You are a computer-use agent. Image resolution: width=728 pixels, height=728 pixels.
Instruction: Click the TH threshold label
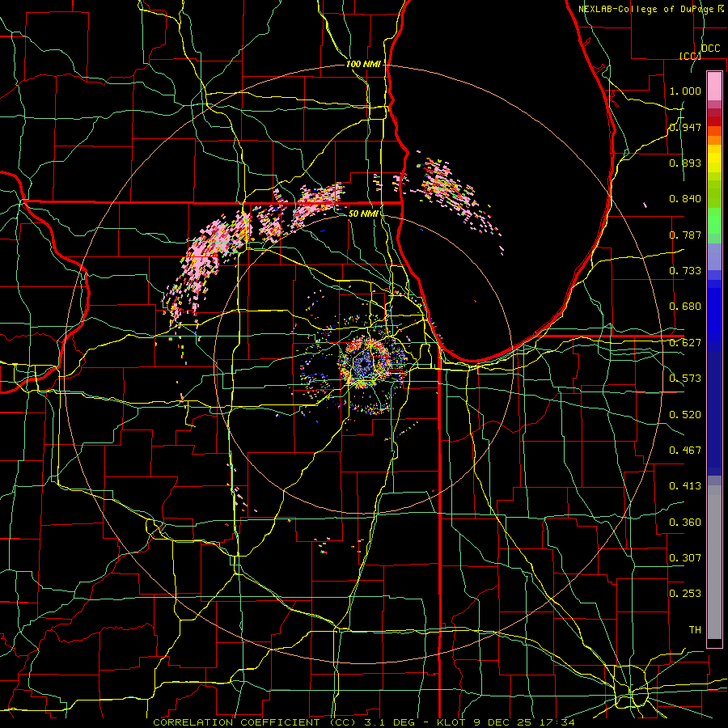point(695,629)
